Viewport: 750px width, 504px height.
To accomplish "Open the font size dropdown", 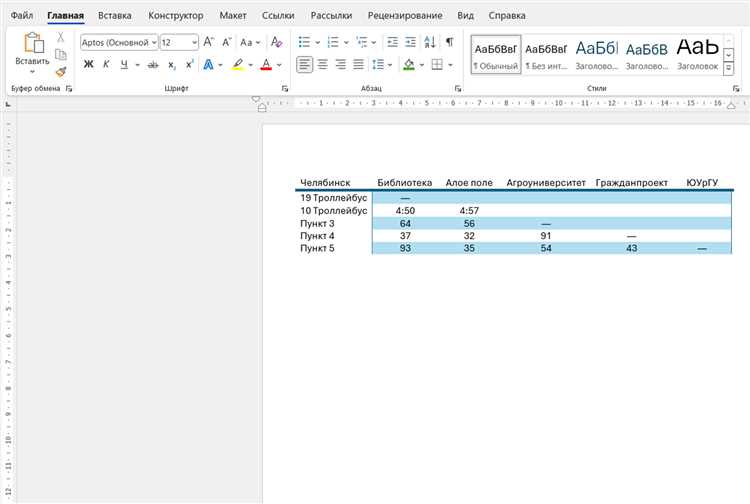I will pyautogui.click(x=194, y=43).
